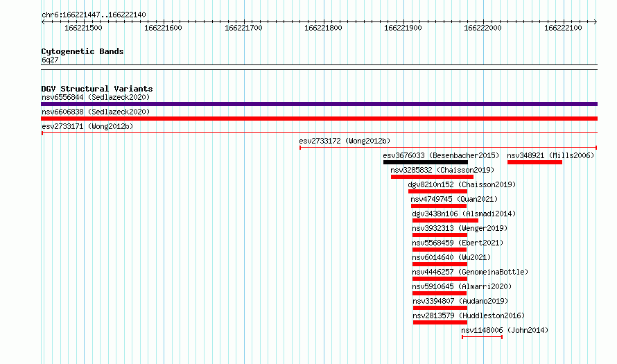The image size is (617, 364).
Task: Select the dgv8210n152 red bar
Action: tap(437, 191)
